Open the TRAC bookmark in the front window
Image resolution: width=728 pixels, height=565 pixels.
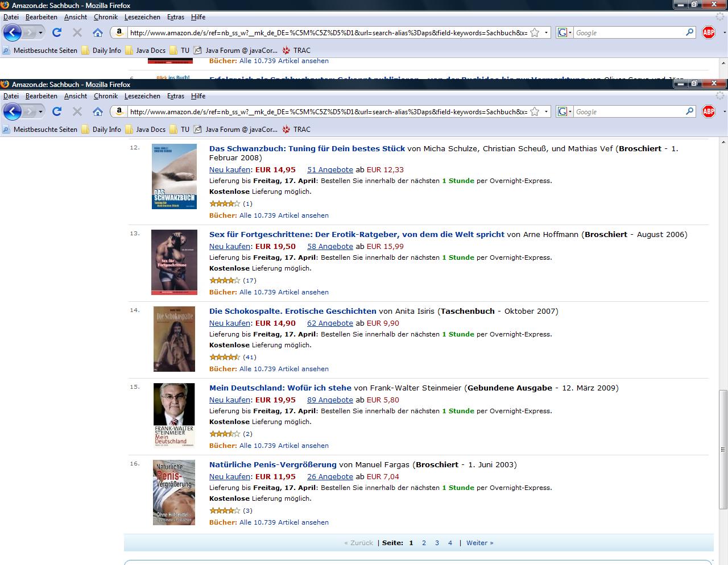[296, 130]
